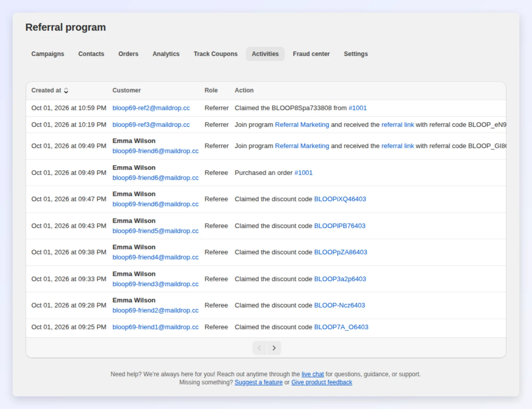Select the Orders tab
The height and width of the screenshot is (409, 532).
128,54
